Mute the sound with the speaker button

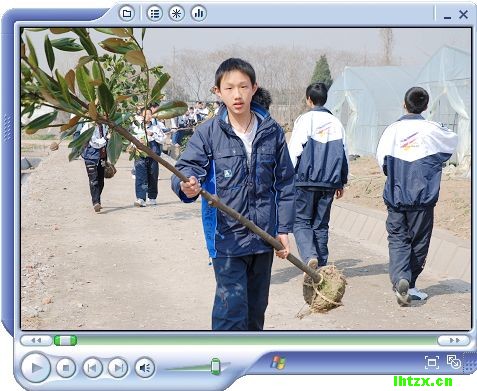(x=145, y=368)
